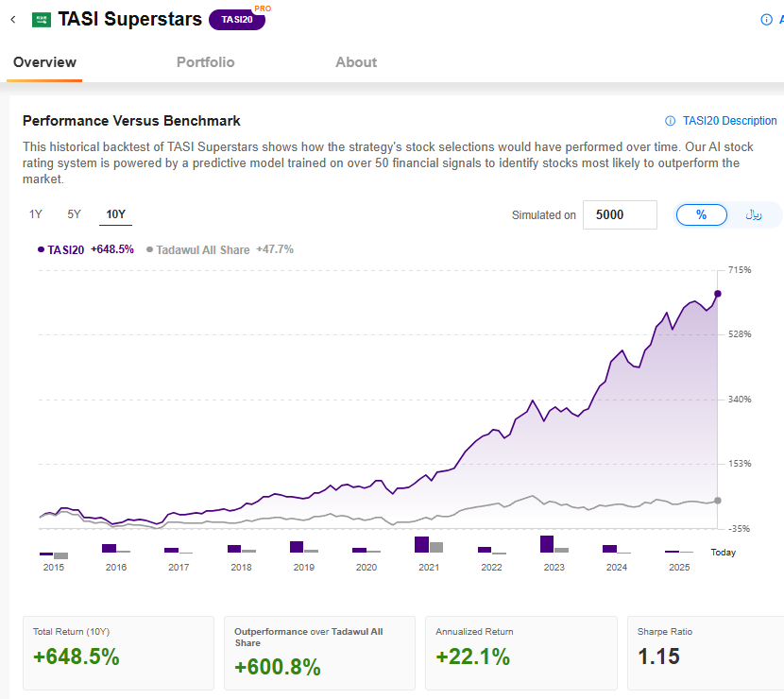
Task: Select the 2022 yearly return bar
Action: (492, 550)
